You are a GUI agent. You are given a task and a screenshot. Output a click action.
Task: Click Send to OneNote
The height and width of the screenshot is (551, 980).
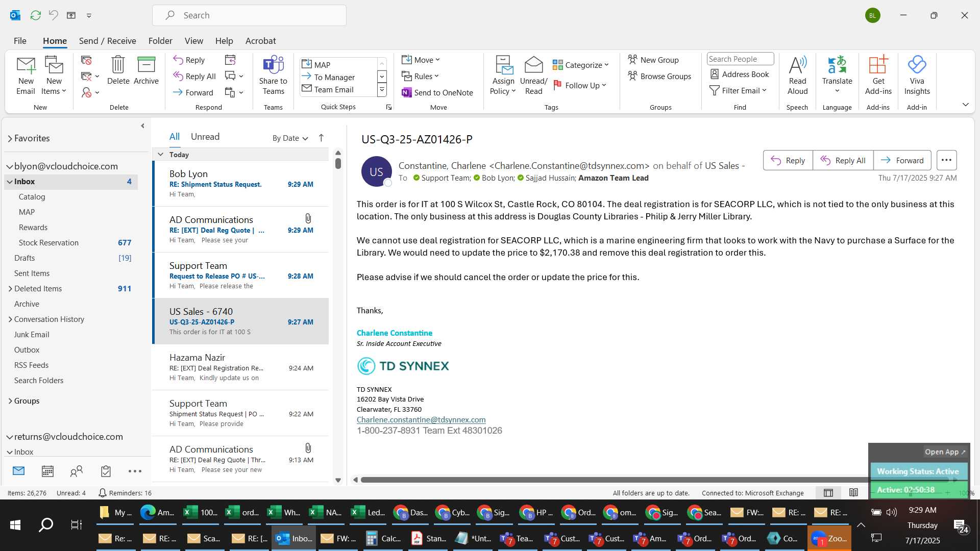[x=437, y=92]
